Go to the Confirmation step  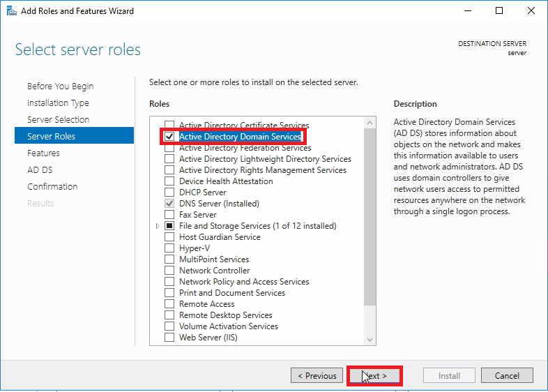52,187
